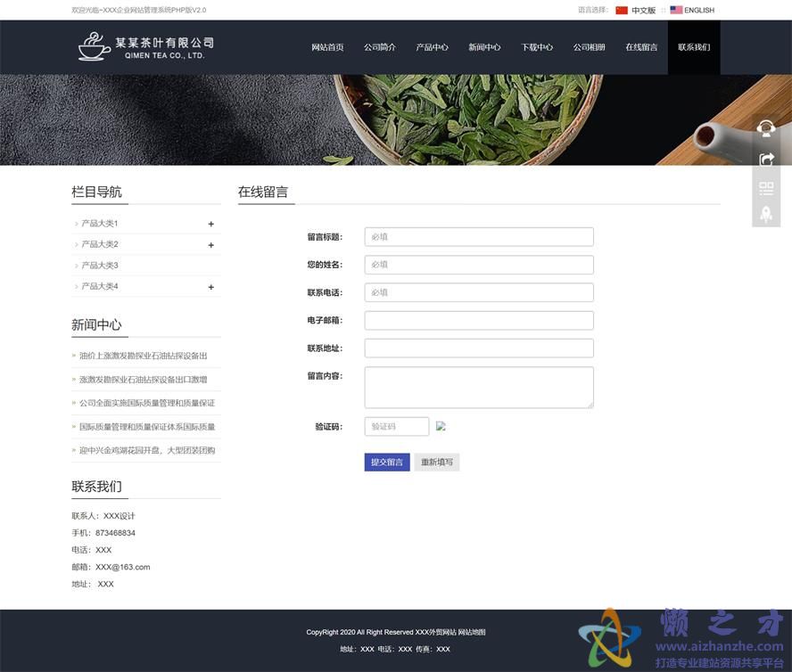This screenshot has width=792, height=672.
Task: Refresh the captcha image beside 验证码 field
Action: coord(440,426)
